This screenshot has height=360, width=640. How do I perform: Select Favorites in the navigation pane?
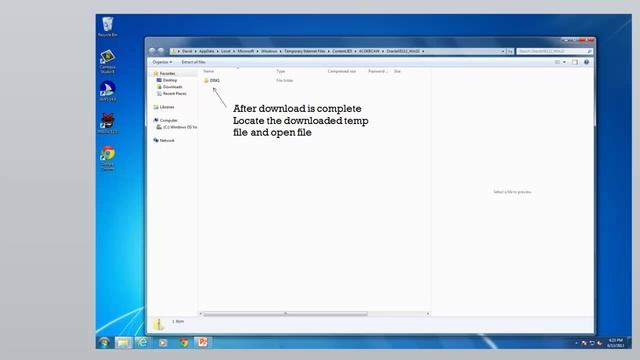coord(164,73)
